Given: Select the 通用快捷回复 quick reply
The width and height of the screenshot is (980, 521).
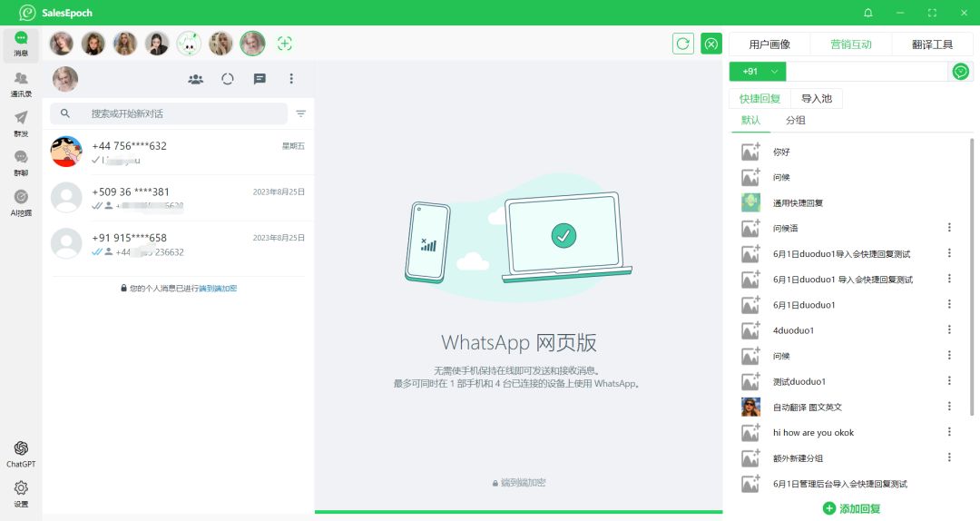Looking at the screenshot, I should [x=799, y=203].
